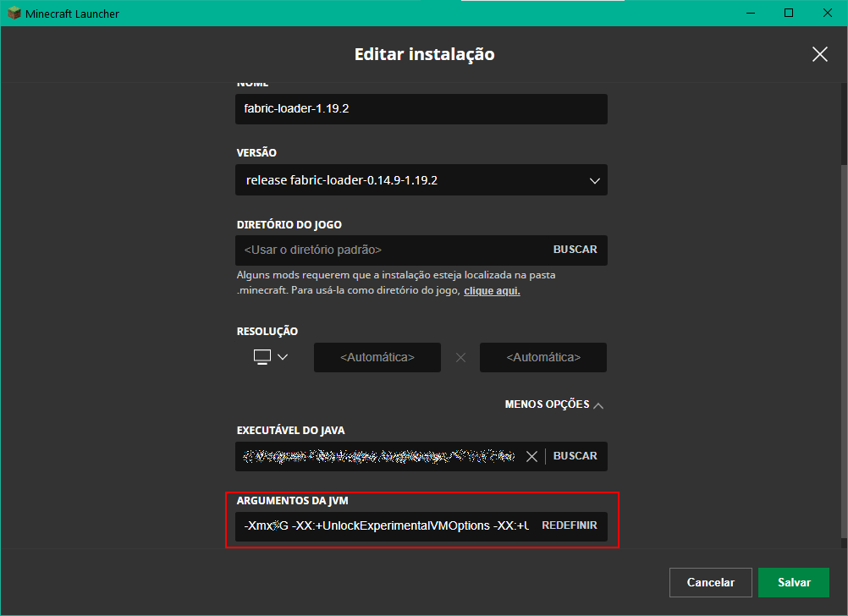Open the resolution monitor preset dropdown
The width and height of the screenshot is (848, 616).
pyautogui.click(x=271, y=357)
